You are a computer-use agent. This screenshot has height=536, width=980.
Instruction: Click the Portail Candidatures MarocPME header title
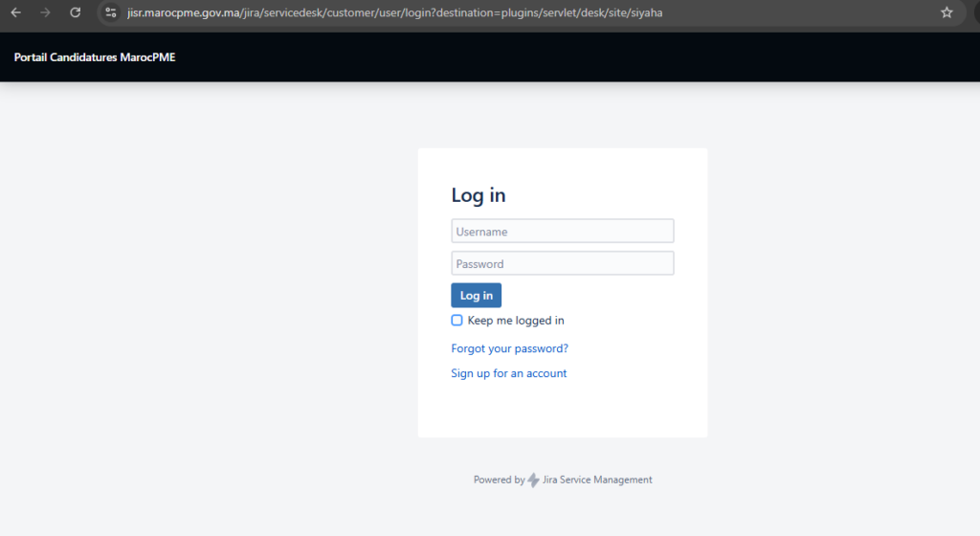(x=95, y=57)
